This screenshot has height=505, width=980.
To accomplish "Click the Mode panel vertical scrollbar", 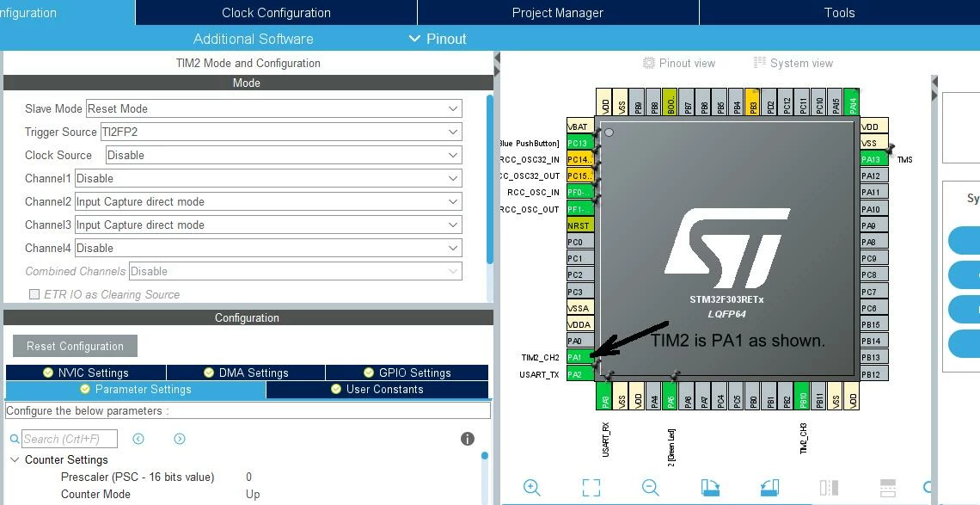I will pos(490,179).
